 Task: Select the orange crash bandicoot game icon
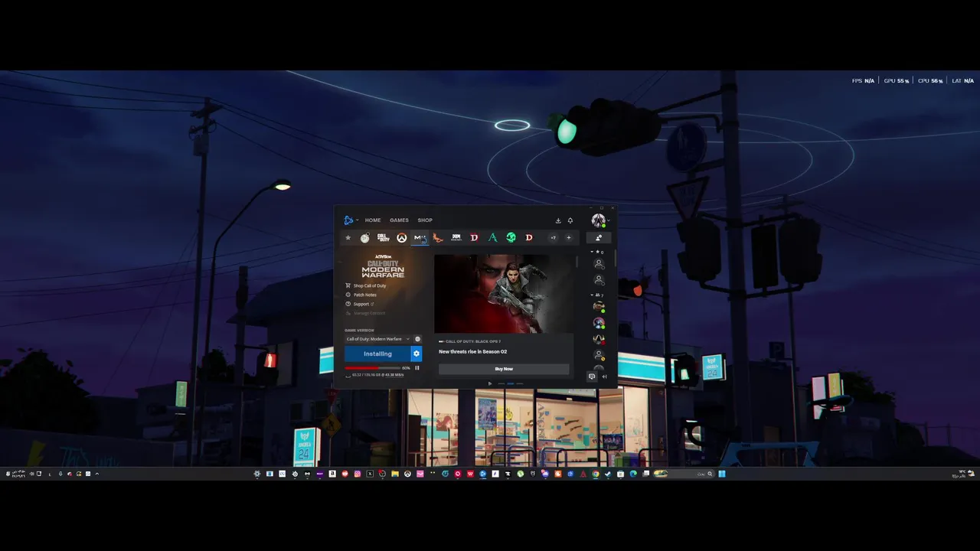[x=438, y=238]
